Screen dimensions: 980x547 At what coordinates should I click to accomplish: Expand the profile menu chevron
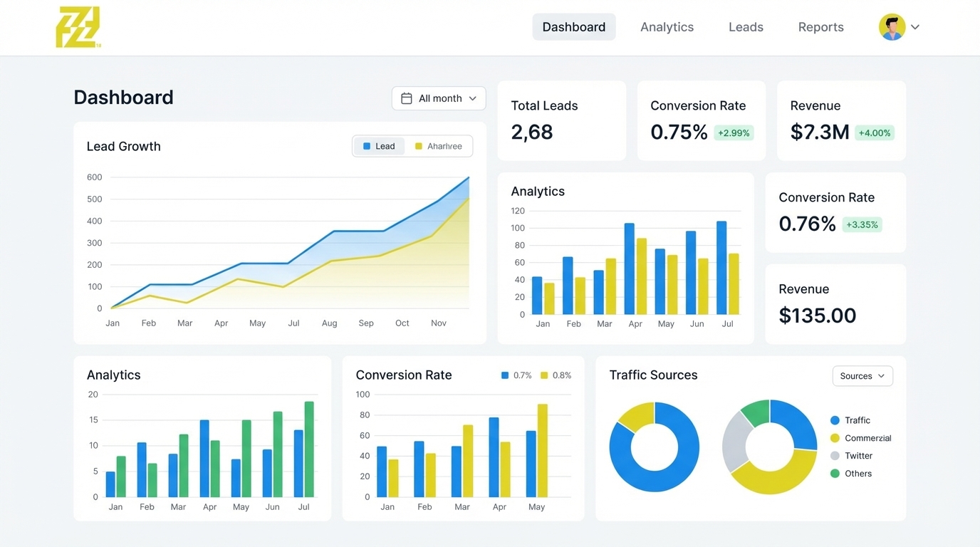pos(914,26)
